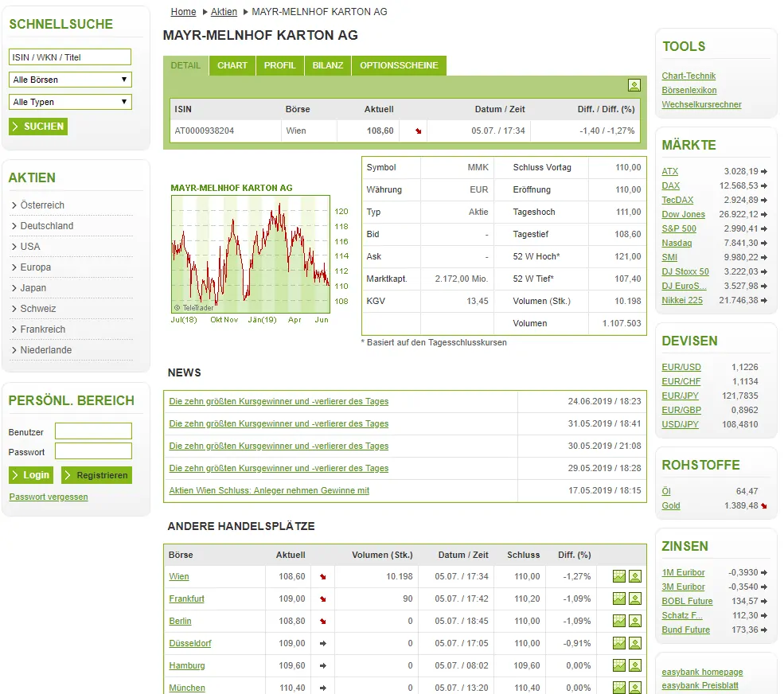Image resolution: width=784 pixels, height=694 pixels.
Task: Focus the ISIN / WKN / Titel search field
Action: click(70, 57)
